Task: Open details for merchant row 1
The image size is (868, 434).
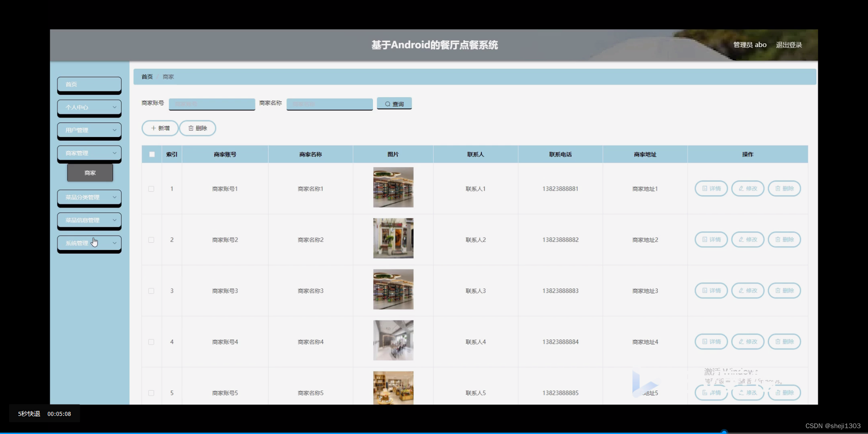Action: (x=711, y=189)
